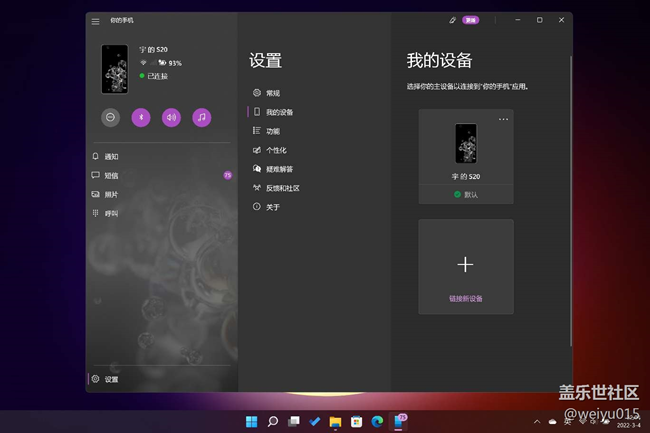Open 个性化 personalization settings
This screenshot has width=650, height=433.
pyautogui.click(x=274, y=150)
